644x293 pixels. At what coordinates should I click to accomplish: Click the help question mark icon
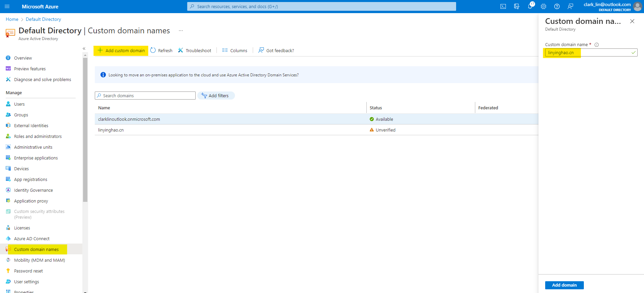click(557, 6)
